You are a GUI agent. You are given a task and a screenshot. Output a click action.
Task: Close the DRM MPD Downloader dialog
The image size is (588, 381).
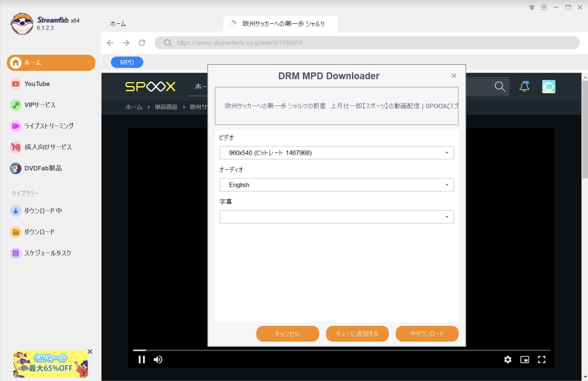tap(454, 76)
